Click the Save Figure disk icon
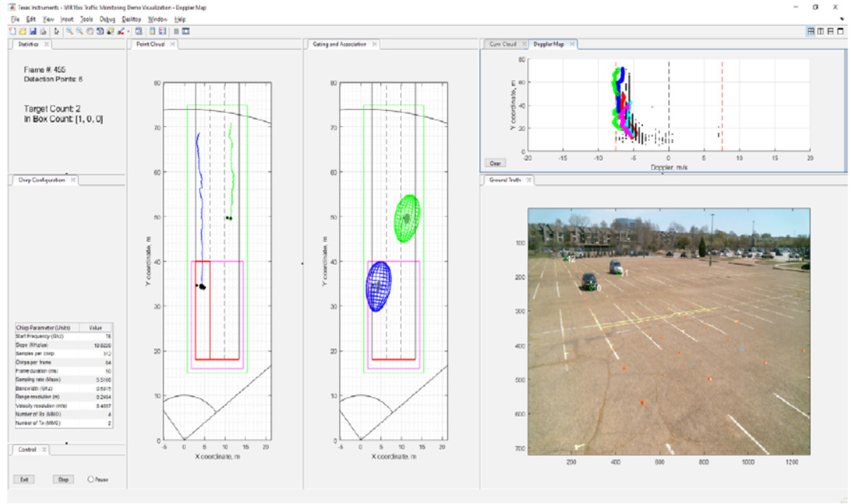This screenshot has width=851, height=504. 32,31
